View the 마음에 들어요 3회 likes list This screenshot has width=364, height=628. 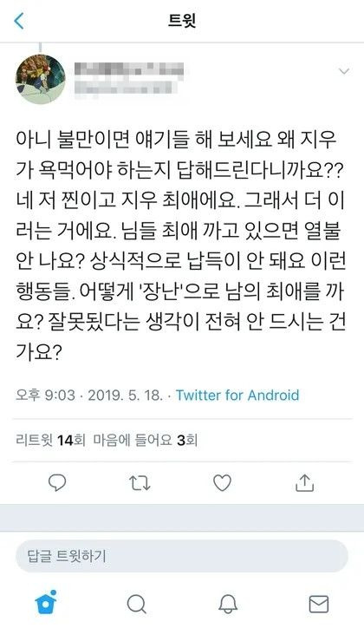pyautogui.click(x=146, y=441)
